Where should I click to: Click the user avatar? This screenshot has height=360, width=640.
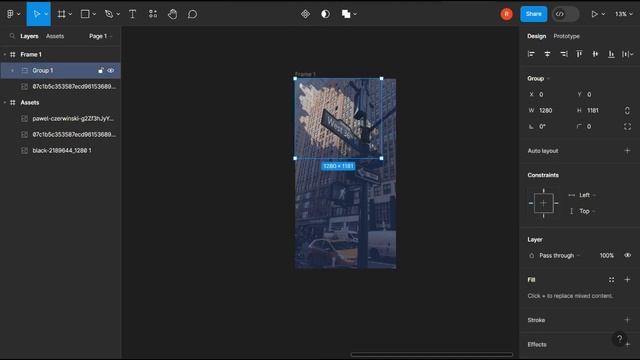coord(507,14)
